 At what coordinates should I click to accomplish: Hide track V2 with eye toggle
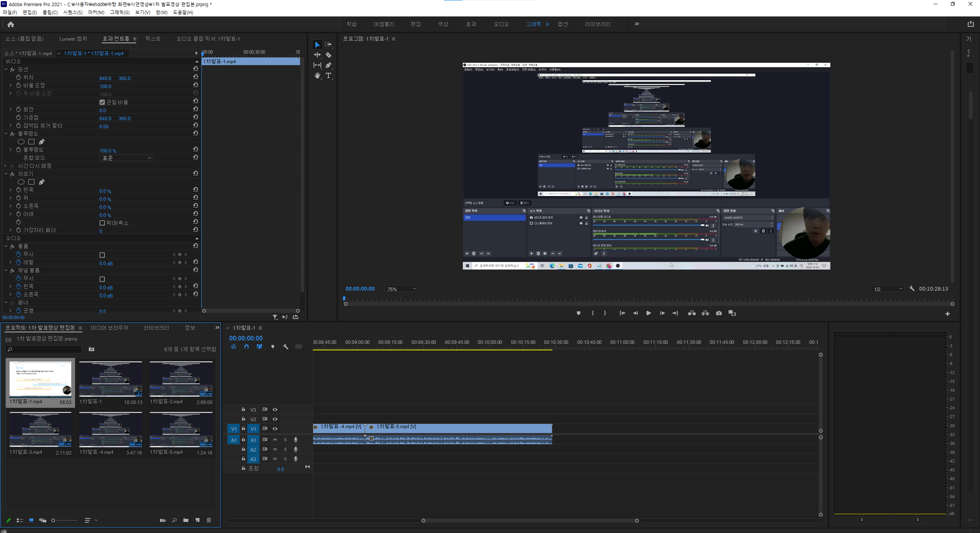[275, 419]
